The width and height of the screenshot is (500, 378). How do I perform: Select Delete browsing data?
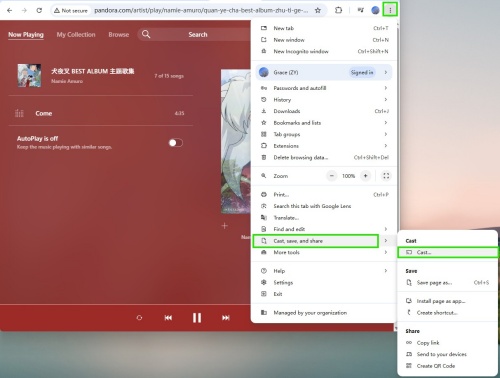coord(324,157)
